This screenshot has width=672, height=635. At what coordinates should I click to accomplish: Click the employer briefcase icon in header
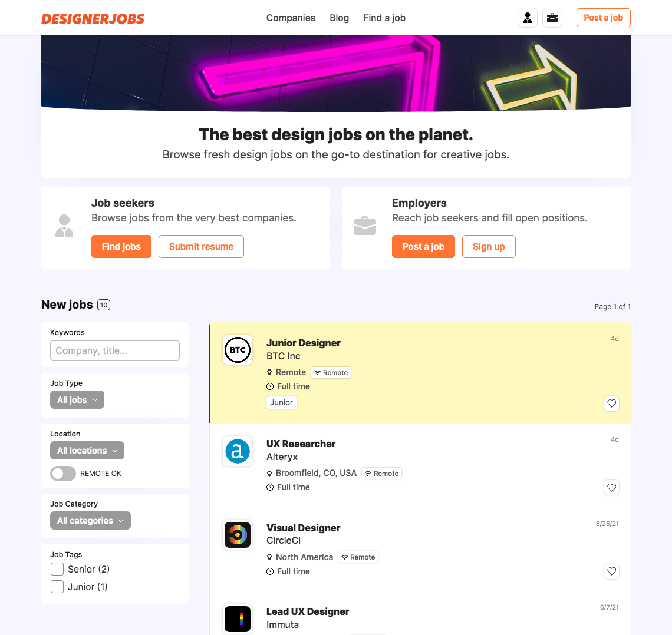coord(552,18)
